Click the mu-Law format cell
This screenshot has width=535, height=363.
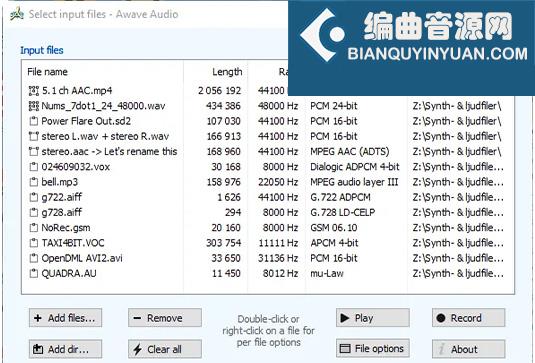(327, 273)
